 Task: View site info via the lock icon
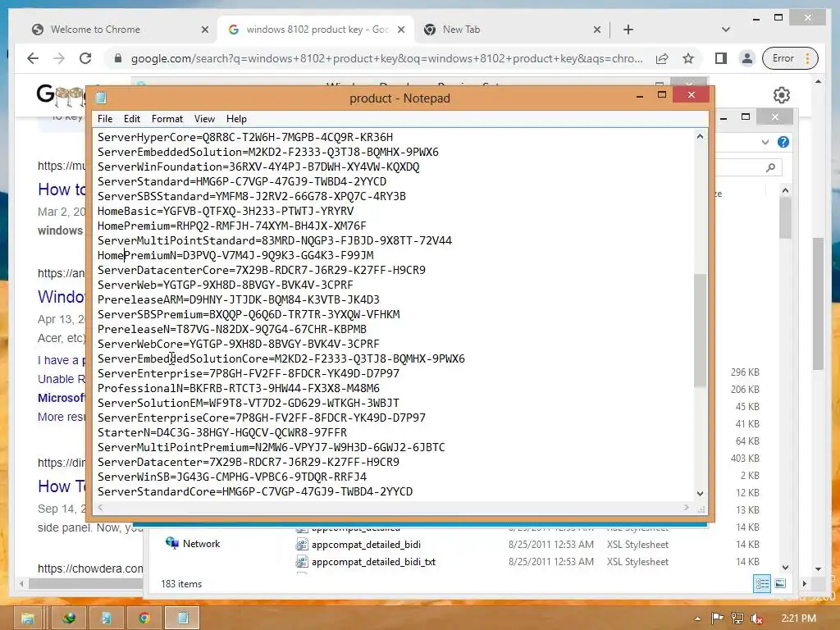(x=118, y=58)
